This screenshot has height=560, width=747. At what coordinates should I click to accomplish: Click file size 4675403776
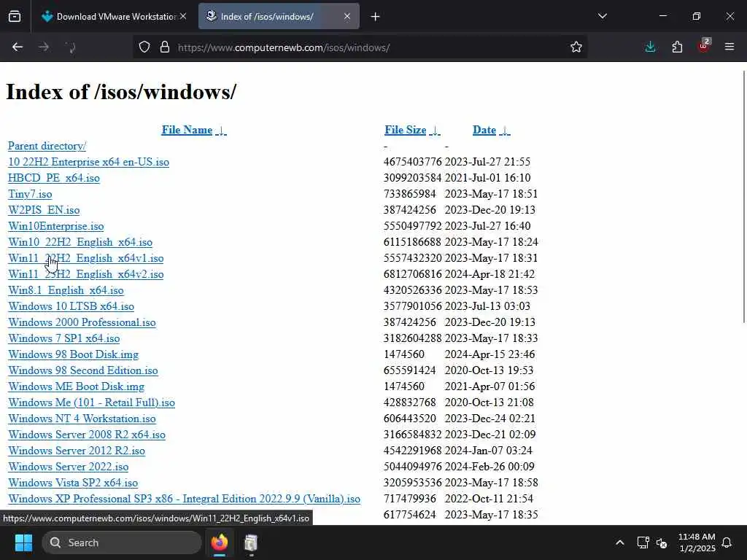coord(413,162)
